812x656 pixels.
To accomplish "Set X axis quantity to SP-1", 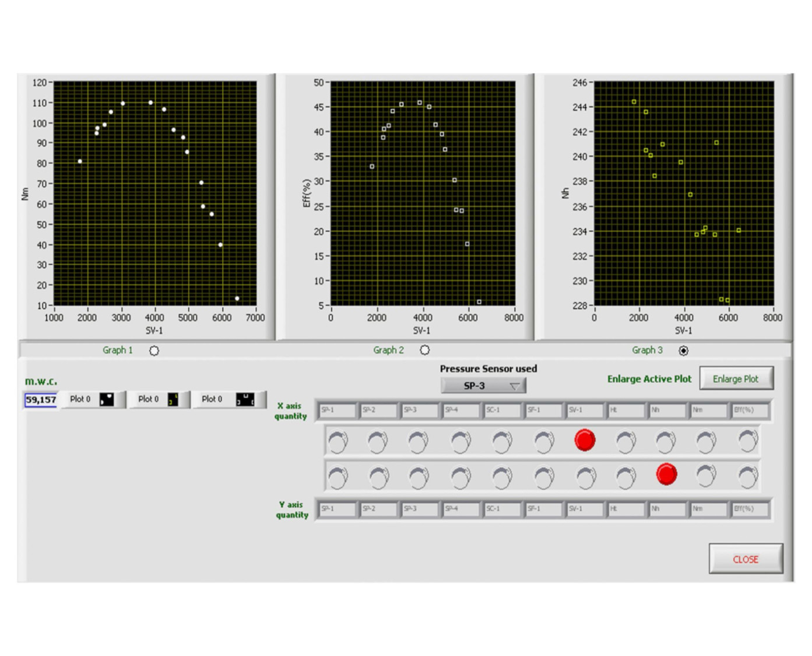I will click(338, 441).
